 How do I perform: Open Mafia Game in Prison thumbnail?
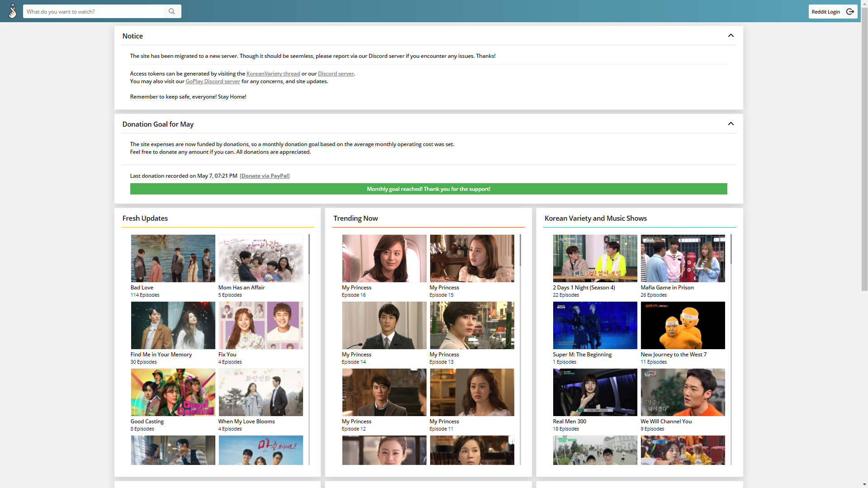click(683, 258)
